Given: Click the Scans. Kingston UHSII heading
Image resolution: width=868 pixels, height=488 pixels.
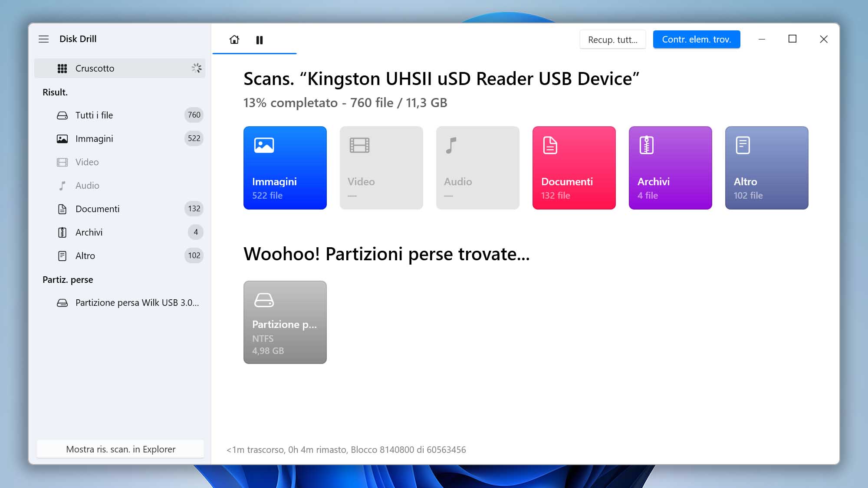Looking at the screenshot, I should pos(441,79).
